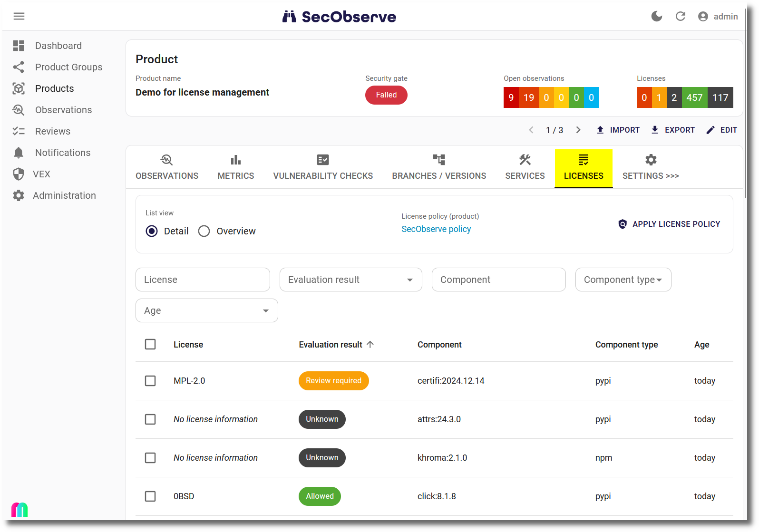Open the hamburger menu icon

[19, 17]
